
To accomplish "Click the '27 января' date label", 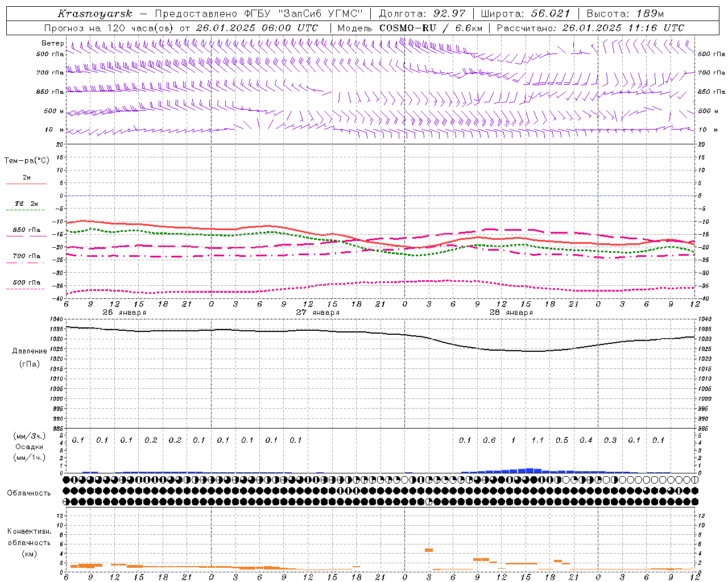I will pos(318,313).
